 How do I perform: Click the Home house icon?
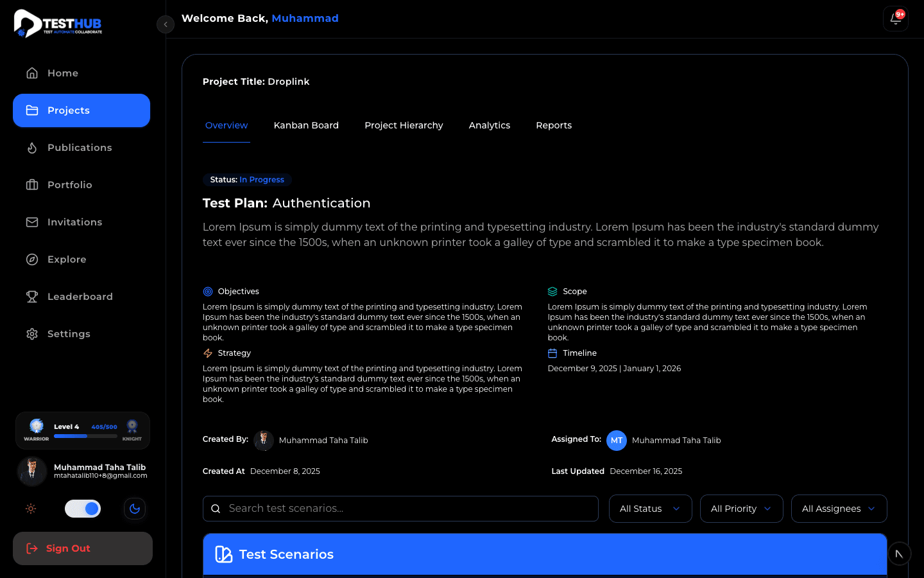coord(32,73)
